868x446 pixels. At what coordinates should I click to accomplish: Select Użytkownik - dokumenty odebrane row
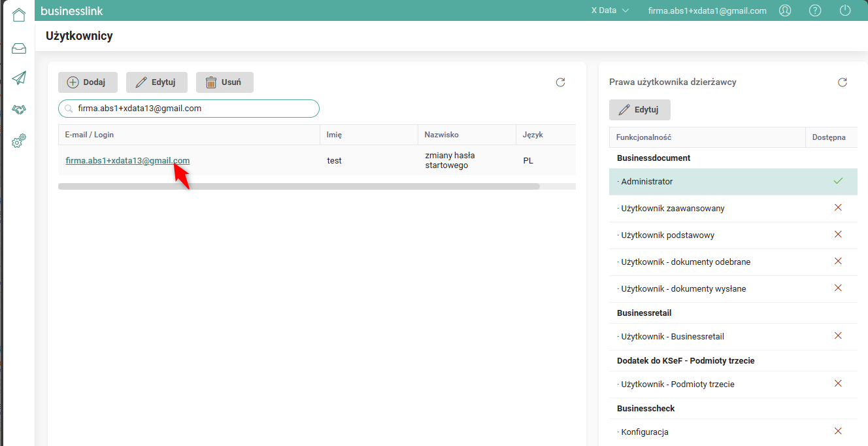click(x=733, y=262)
